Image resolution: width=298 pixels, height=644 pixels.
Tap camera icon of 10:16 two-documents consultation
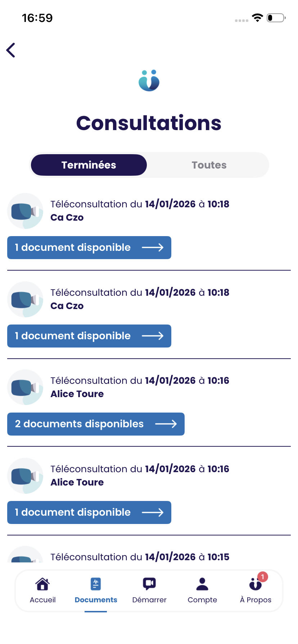[x=25, y=387]
